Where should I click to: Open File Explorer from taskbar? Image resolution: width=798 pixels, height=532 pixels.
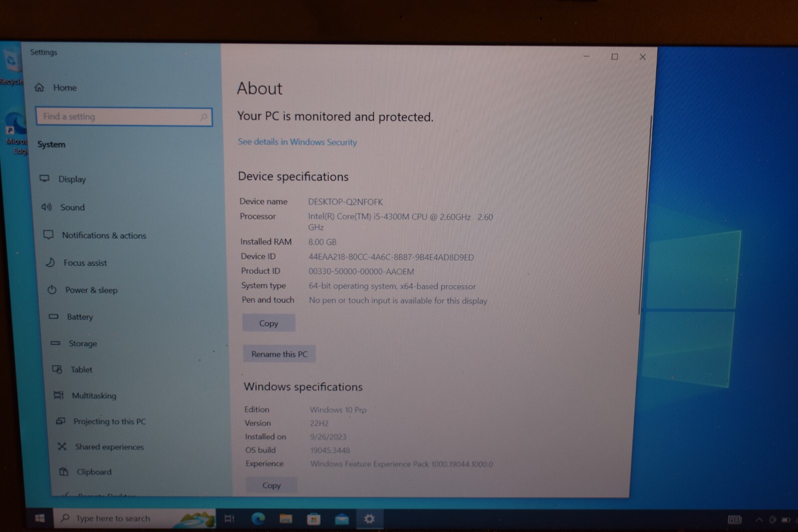[x=286, y=519]
